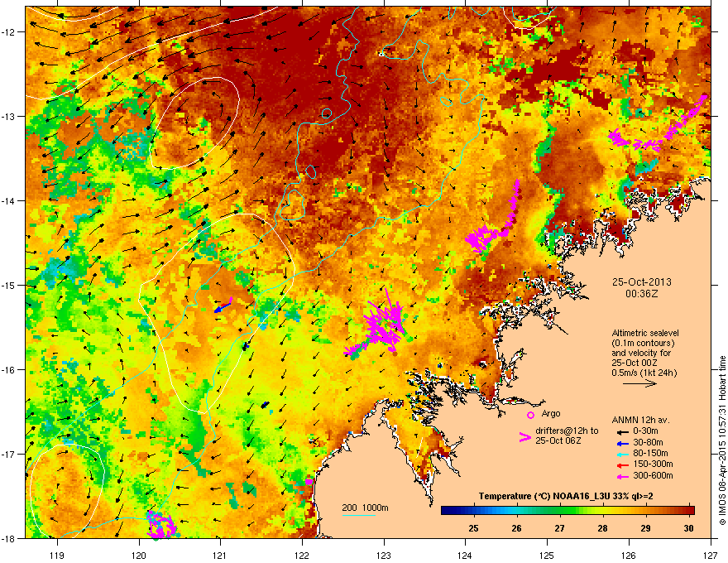Click the '00:36Z' time label
This screenshot has width=728, height=563.
tap(641, 294)
